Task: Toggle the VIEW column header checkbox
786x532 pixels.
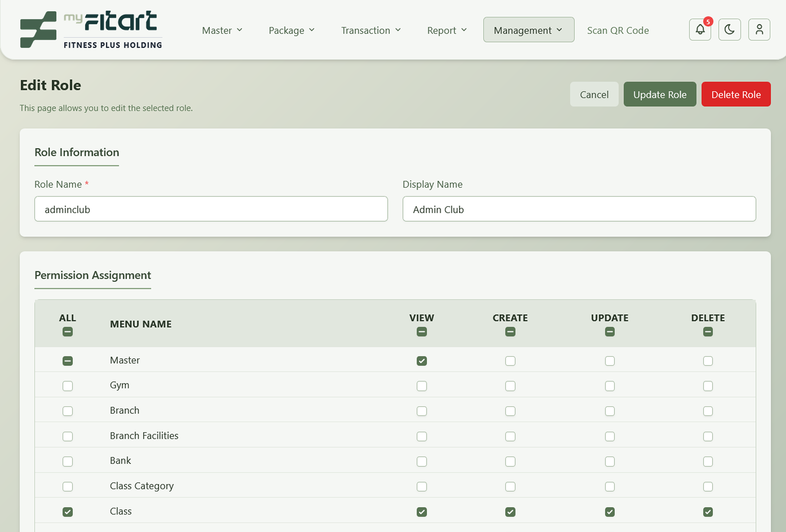Action: pyautogui.click(x=421, y=332)
